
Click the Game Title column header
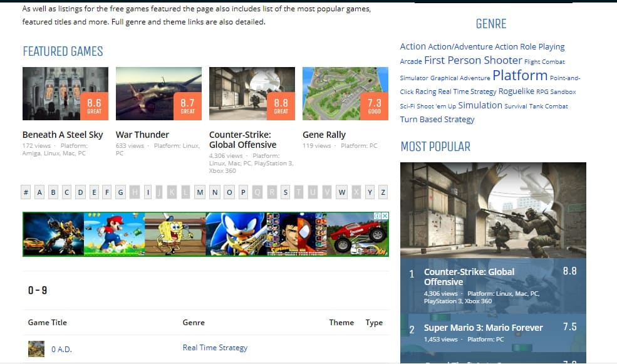[47, 322]
